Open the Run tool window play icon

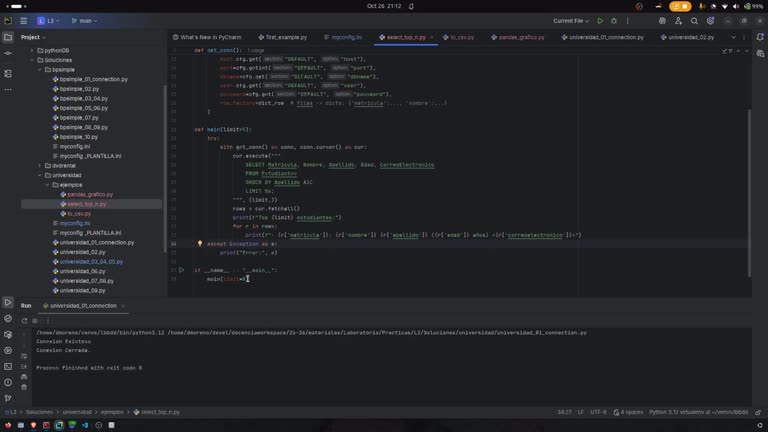8,302
